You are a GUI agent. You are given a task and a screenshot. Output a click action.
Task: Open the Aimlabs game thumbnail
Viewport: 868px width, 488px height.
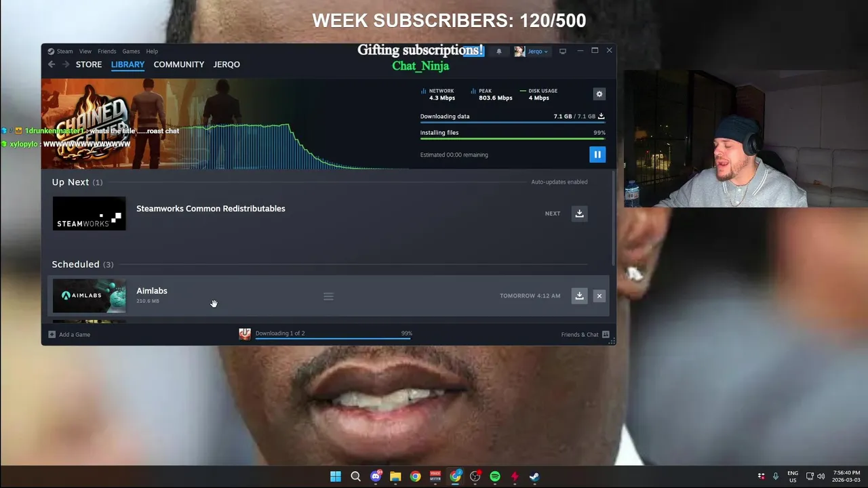pyautogui.click(x=89, y=296)
